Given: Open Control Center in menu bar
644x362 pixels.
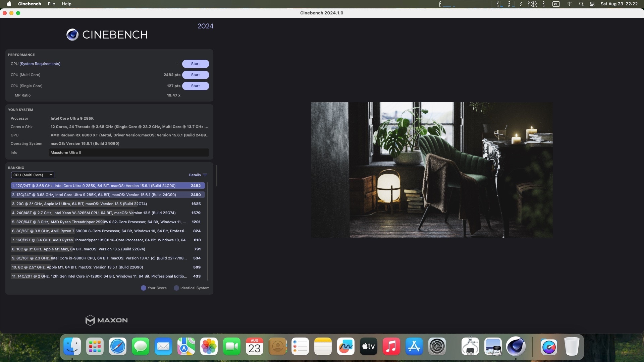Looking at the screenshot, I should tap(592, 4).
